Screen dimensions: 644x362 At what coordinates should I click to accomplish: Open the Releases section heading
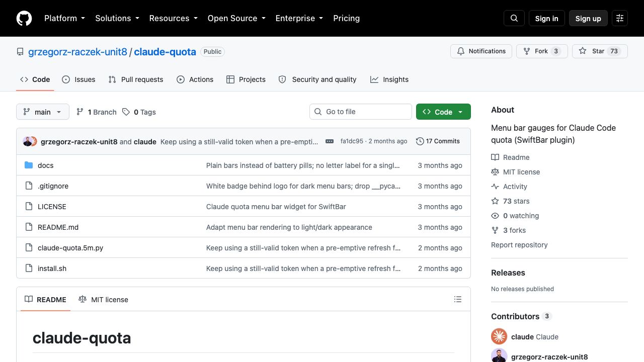click(508, 273)
